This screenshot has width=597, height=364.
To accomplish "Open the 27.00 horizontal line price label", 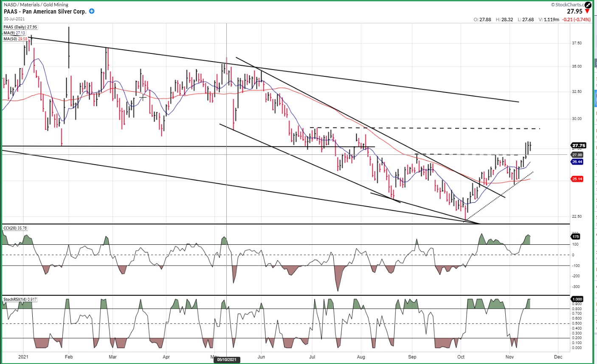I will point(577,155).
